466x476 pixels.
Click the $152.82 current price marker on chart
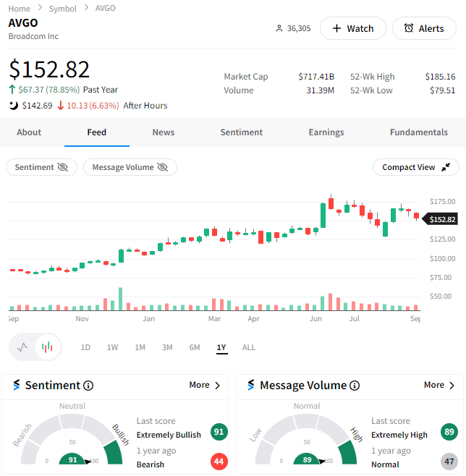440,219
